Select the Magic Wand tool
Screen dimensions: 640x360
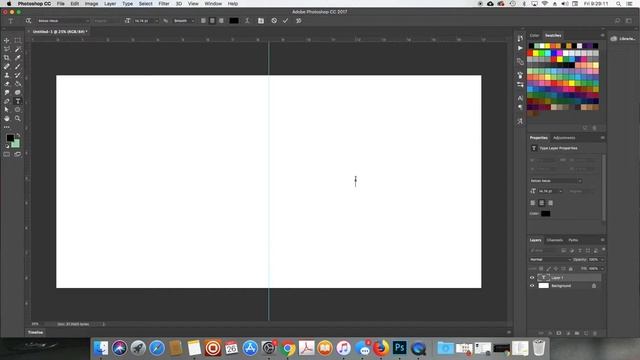[18, 49]
